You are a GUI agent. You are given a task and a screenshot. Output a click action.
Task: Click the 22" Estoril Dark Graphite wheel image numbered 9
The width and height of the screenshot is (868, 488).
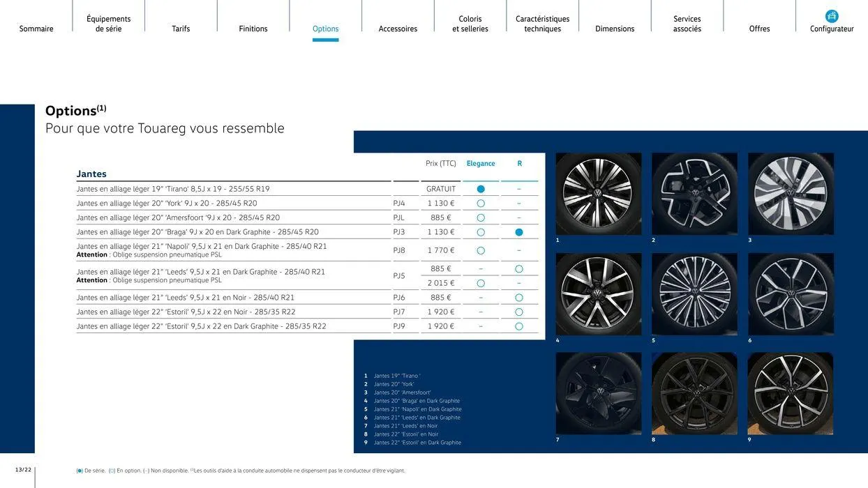point(791,393)
